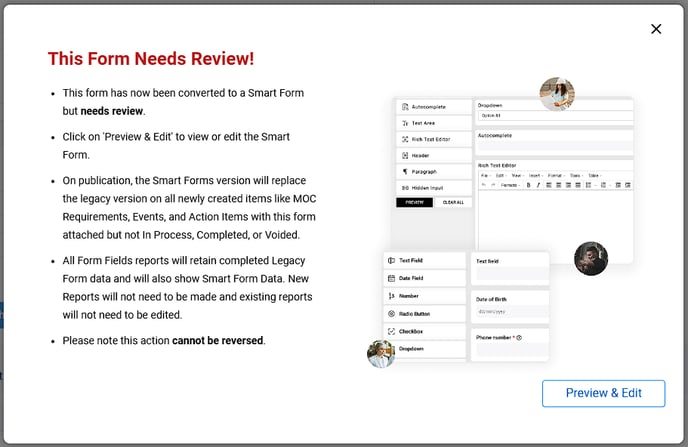This screenshot has height=447, width=688.
Task: Open the File menu in rich text editor
Action: (x=484, y=175)
